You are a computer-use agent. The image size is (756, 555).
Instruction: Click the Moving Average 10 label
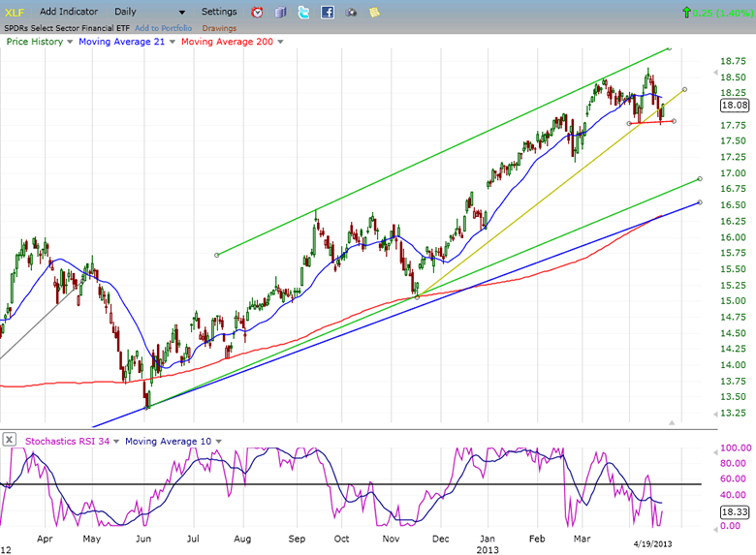[x=169, y=442]
